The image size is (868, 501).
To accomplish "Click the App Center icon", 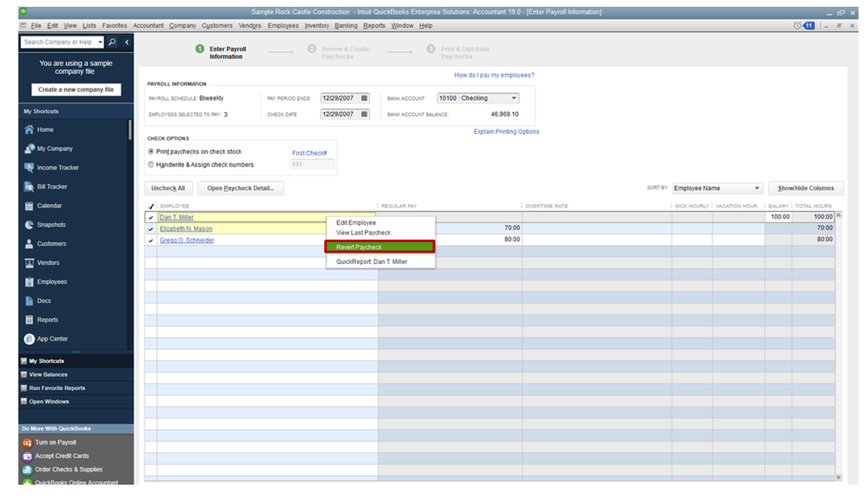I will (x=29, y=339).
